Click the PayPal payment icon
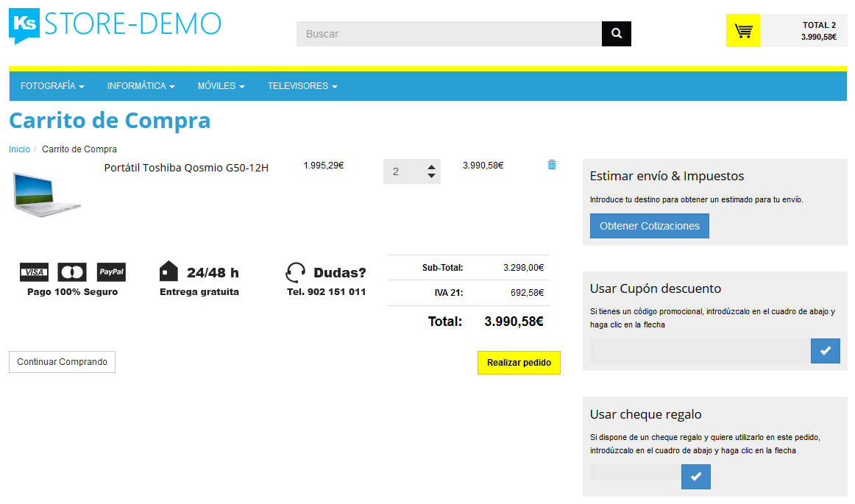The width and height of the screenshot is (855, 504). 111,271
